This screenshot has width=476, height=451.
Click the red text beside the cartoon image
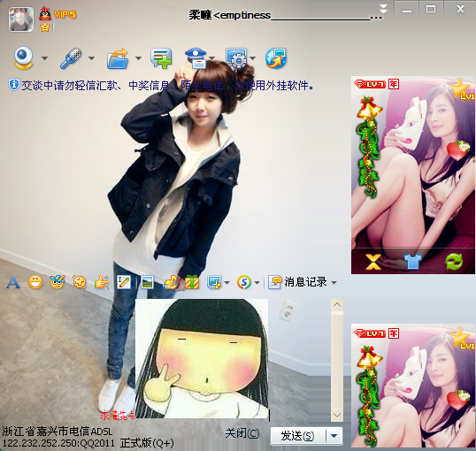(x=118, y=416)
